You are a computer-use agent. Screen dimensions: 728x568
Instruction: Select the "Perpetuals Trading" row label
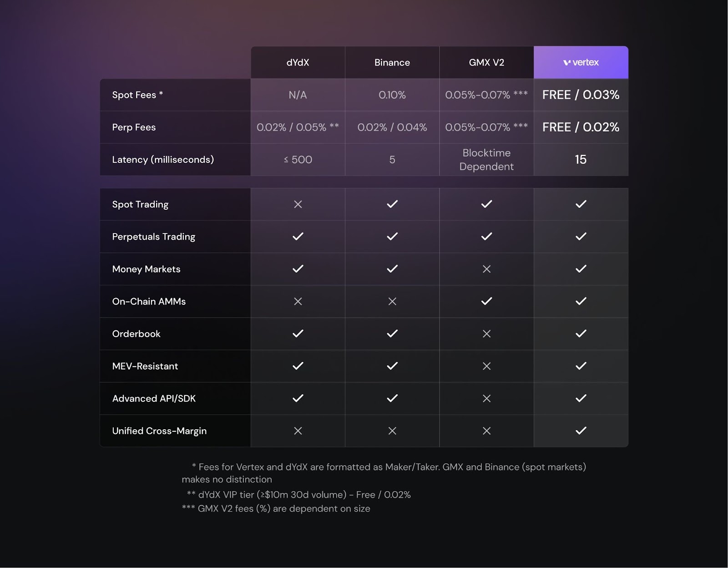click(x=154, y=237)
